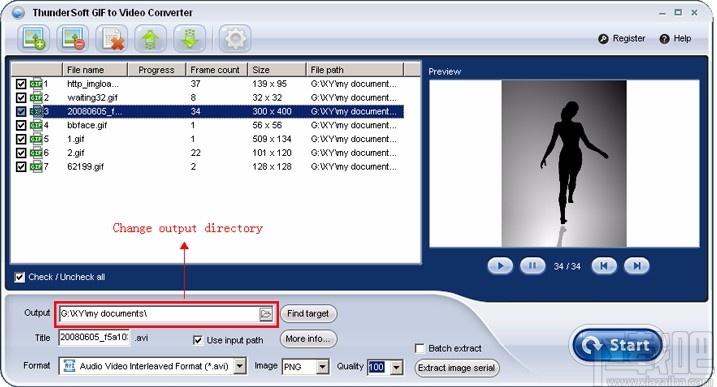This screenshot has height=387, width=717.
Task: Select the waiting32.gif file name
Action: point(92,97)
